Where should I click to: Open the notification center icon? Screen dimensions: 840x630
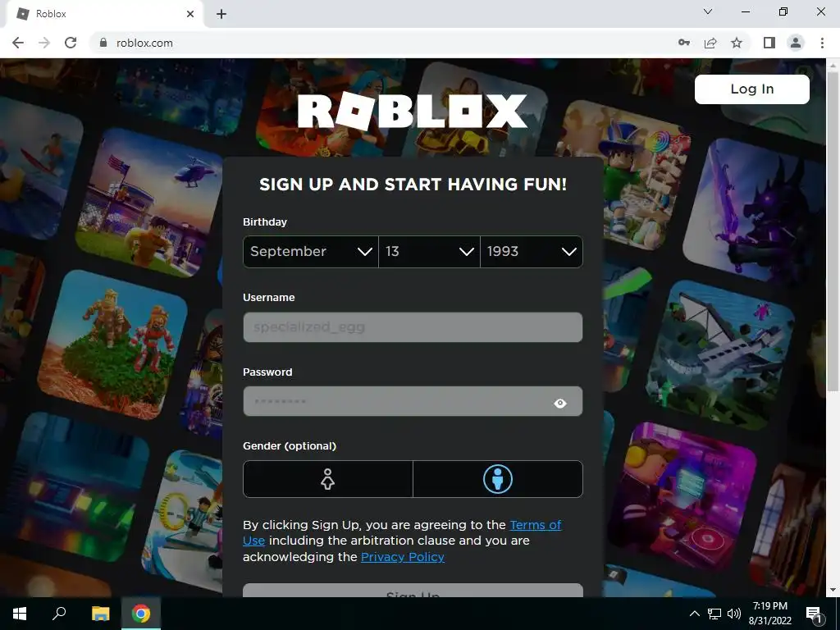(x=814, y=614)
